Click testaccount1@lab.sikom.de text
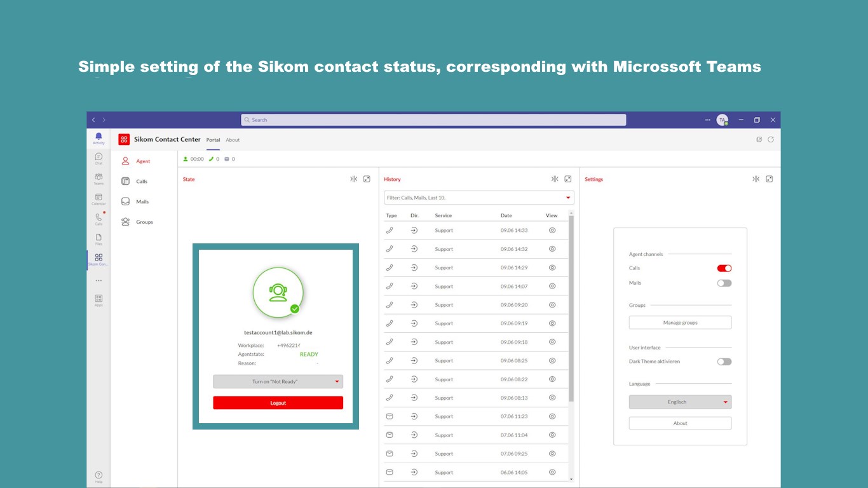Viewport: 868px width, 488px height. [x=278, y=332]
